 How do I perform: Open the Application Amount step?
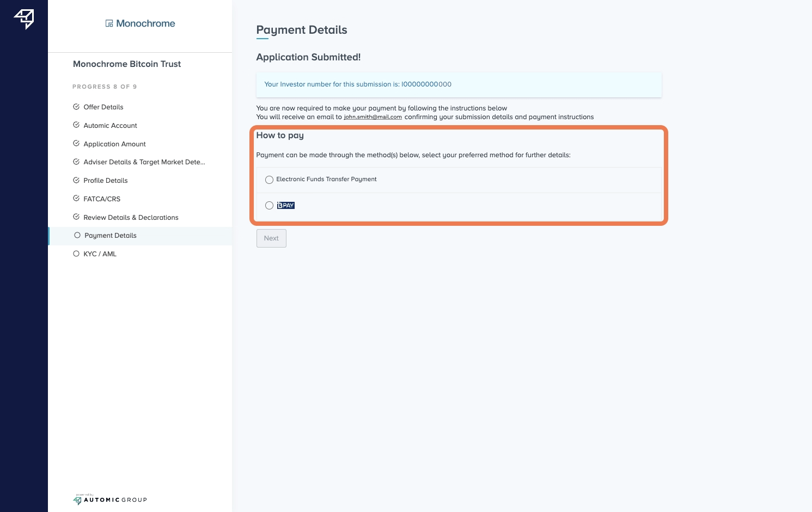114,144
